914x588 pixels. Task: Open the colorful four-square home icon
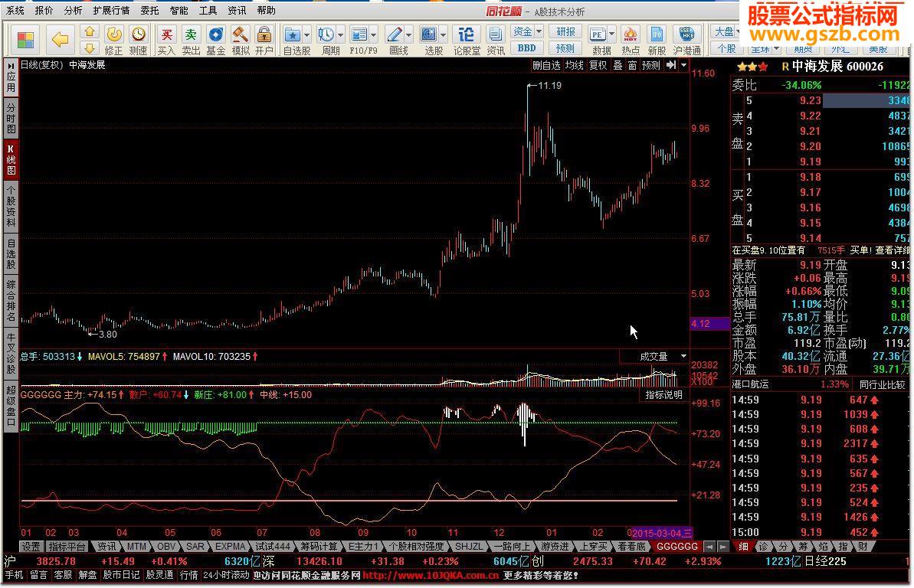click(25, 40)
